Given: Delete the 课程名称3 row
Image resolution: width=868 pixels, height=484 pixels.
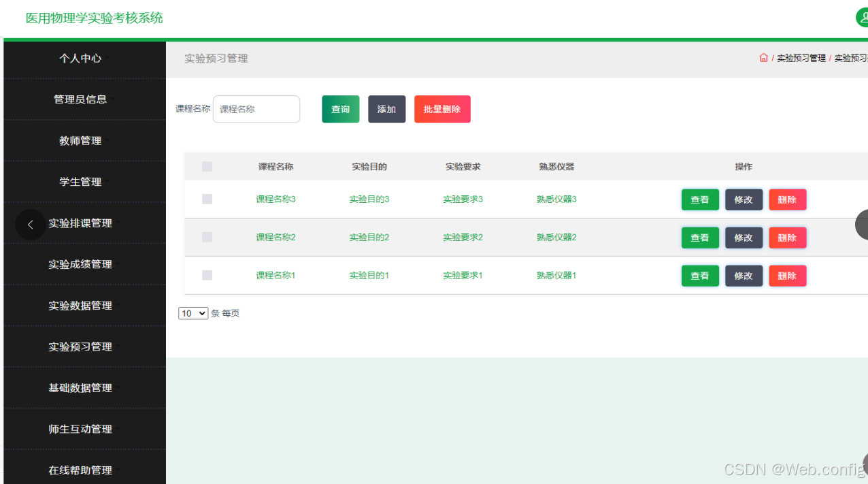Looking at the screenshot, I should coord(787,199).
